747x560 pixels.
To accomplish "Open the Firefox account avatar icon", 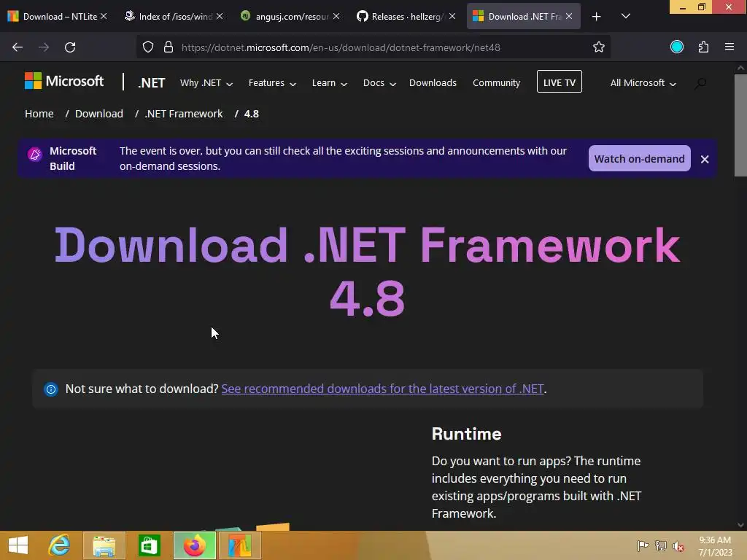I will coord(677,47).
